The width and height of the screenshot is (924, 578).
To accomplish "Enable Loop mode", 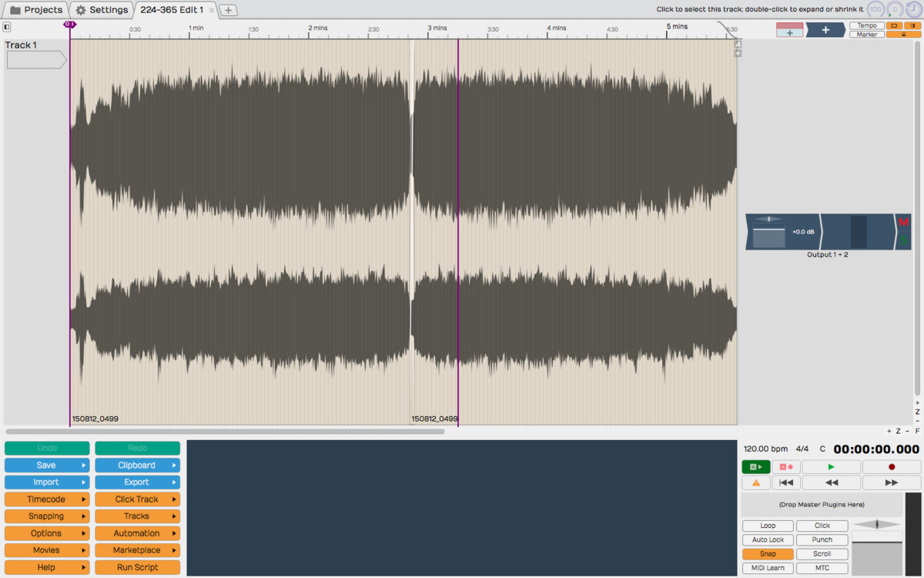I will point(768,526).
